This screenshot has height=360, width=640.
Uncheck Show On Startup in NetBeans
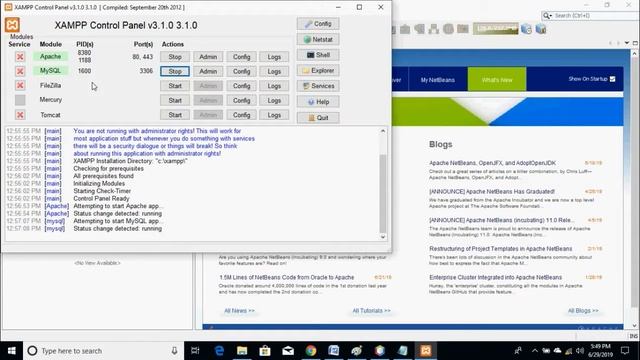pyautogui.click(x=612, y=79)
